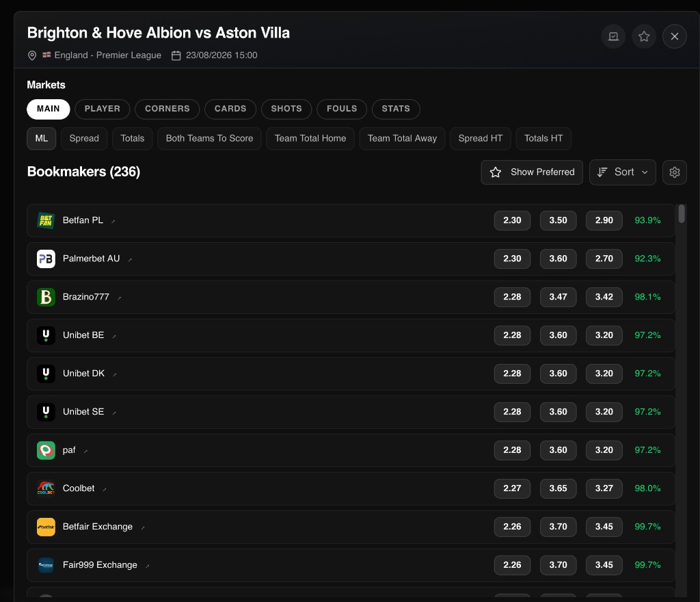Switch to the SHOTS markets tab
The image size is (700, 602).
(x=286, y=109)
